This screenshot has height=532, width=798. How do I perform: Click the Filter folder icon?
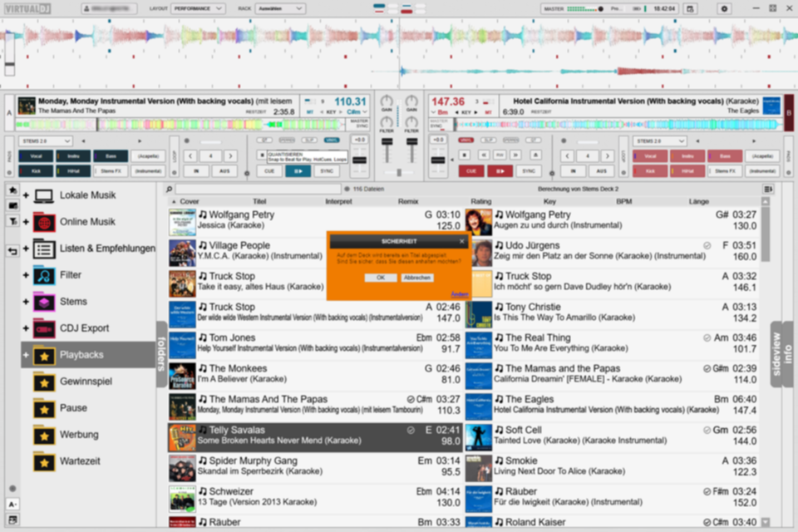tap(44, 275)
